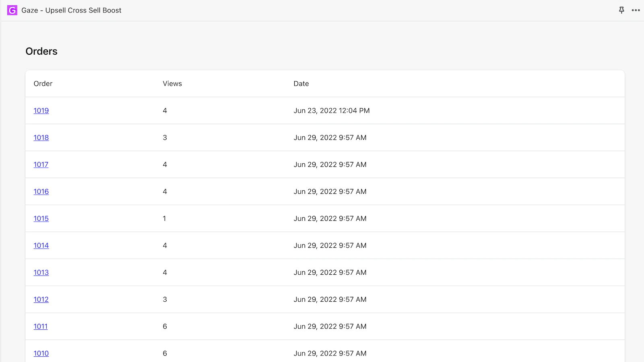Select order 1016 link
The image size is (644, 362).
pyautogui.click(x=41, y=191)
